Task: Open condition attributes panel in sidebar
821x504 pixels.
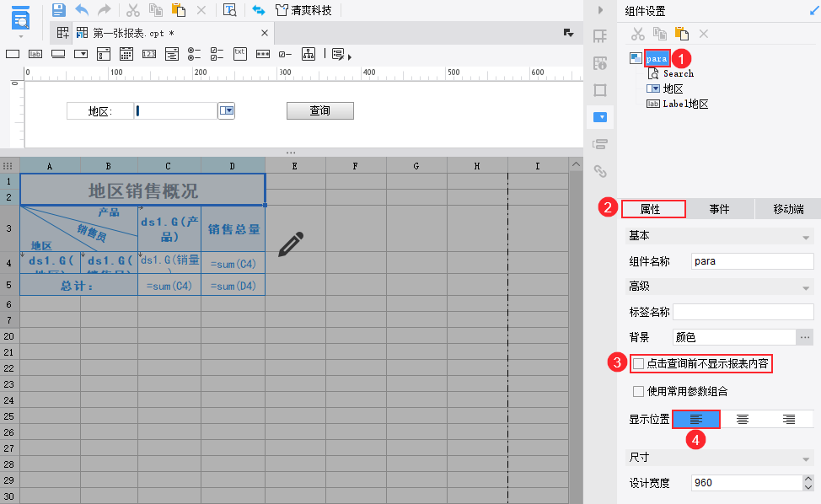Action: pyautogui.click(x=600, y=144)
